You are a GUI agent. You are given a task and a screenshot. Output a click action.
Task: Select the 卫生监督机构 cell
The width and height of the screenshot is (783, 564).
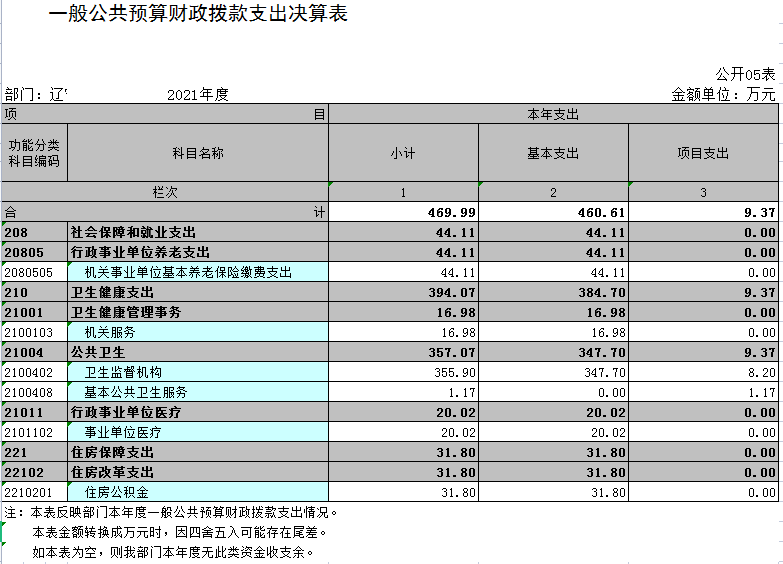pos(198,372)
